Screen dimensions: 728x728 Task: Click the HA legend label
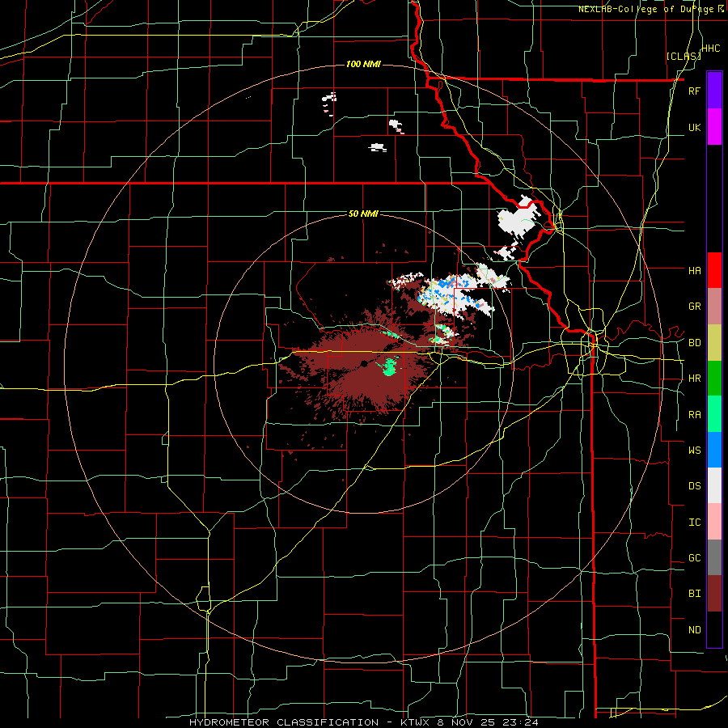click(x=694, y=270)
